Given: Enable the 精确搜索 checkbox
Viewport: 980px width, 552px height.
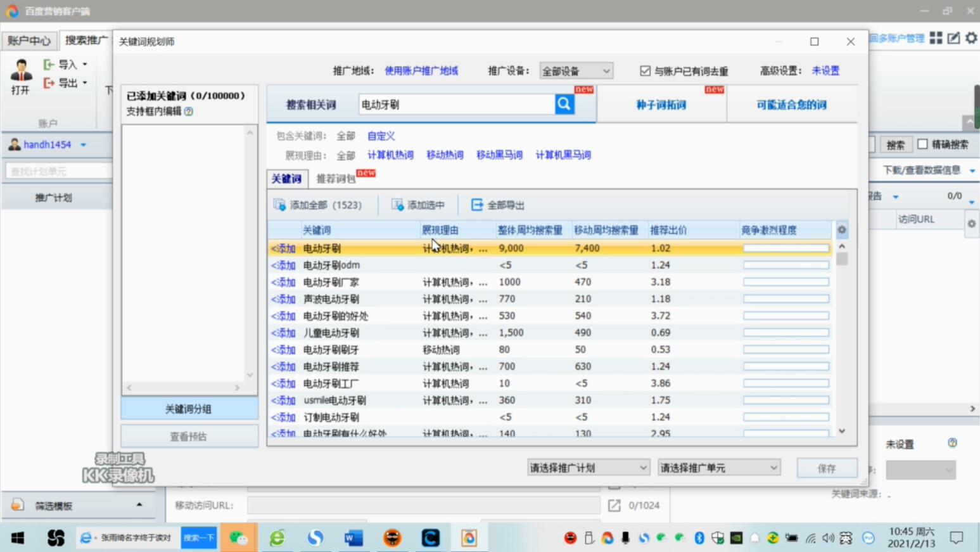Looking at the screenshot, I should [x=922, y=144].
